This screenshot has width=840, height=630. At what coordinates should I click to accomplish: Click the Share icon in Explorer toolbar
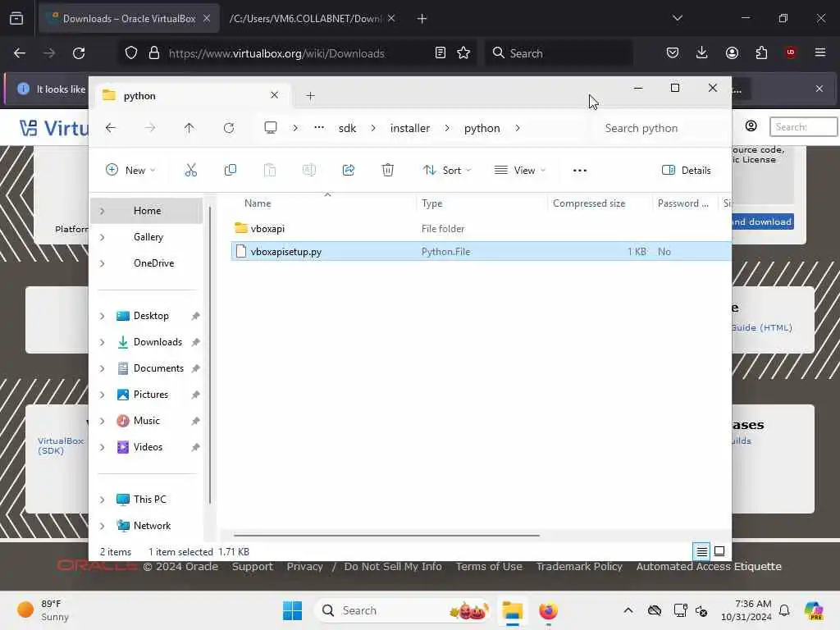click(348, 171)
